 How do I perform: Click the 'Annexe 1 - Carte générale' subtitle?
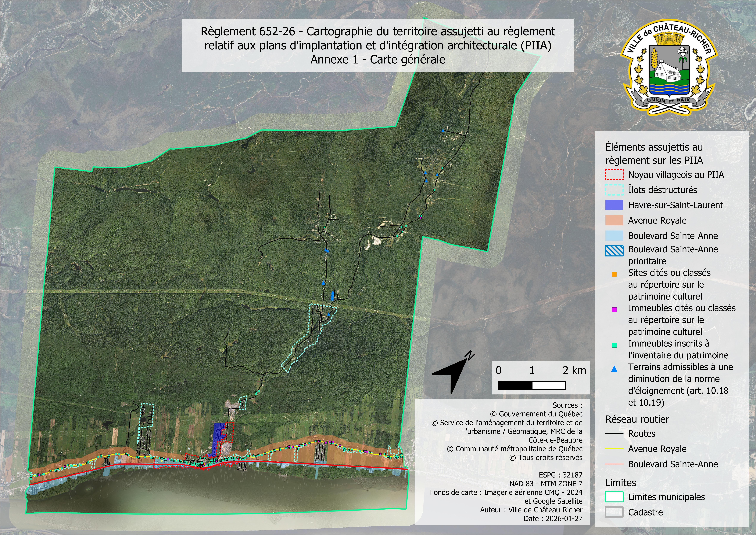tap(378, 60)
